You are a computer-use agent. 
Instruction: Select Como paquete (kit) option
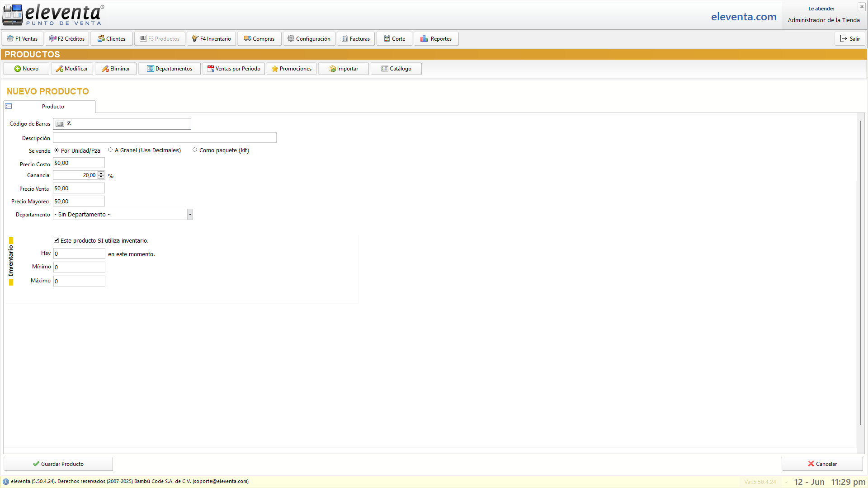point(195,150)
